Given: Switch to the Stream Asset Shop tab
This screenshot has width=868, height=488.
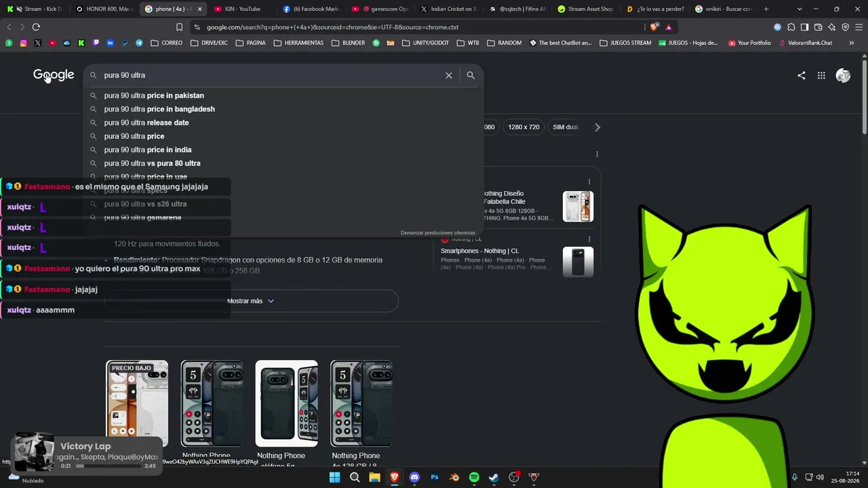Looking at the screenshot, I should click(585, 9).
